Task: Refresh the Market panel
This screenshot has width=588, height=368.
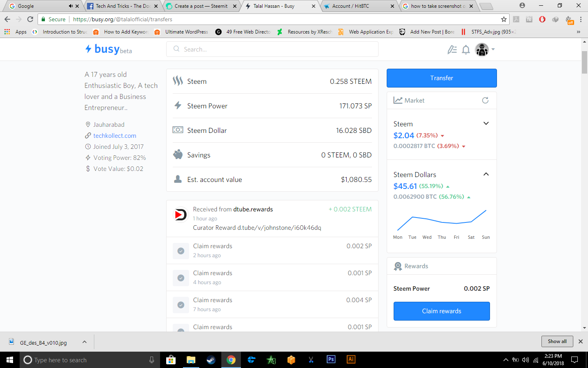Action: (485, 100)
